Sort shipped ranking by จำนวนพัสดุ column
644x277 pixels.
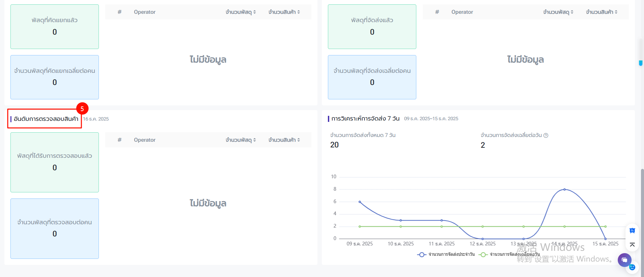(558, 12)
